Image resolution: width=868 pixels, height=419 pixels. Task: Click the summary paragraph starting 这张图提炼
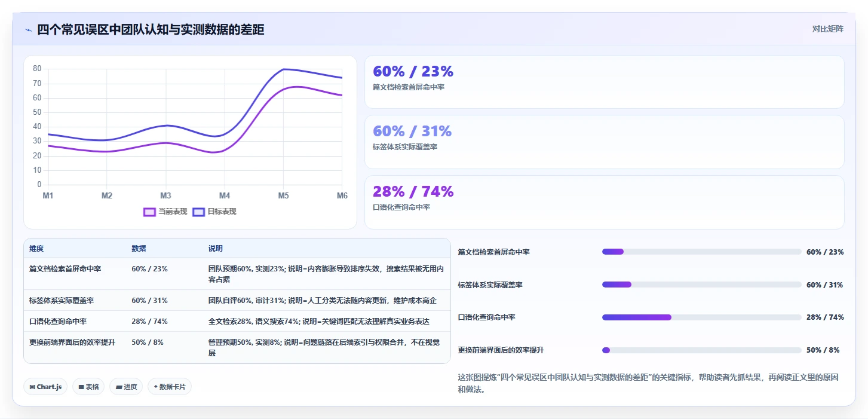pos(648,383)
